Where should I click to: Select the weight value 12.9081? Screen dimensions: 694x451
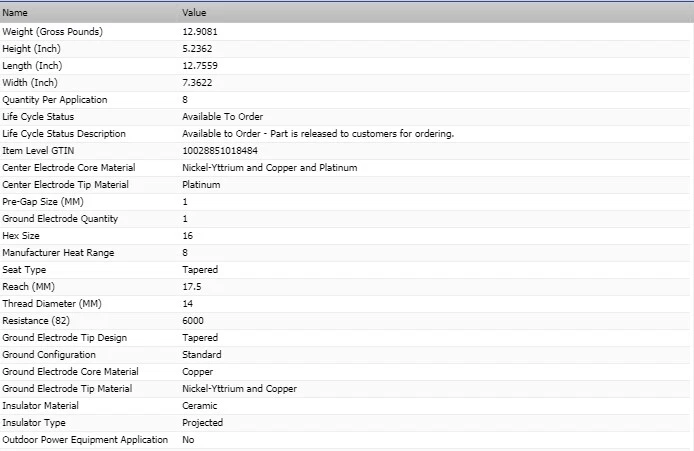[200, 31]
